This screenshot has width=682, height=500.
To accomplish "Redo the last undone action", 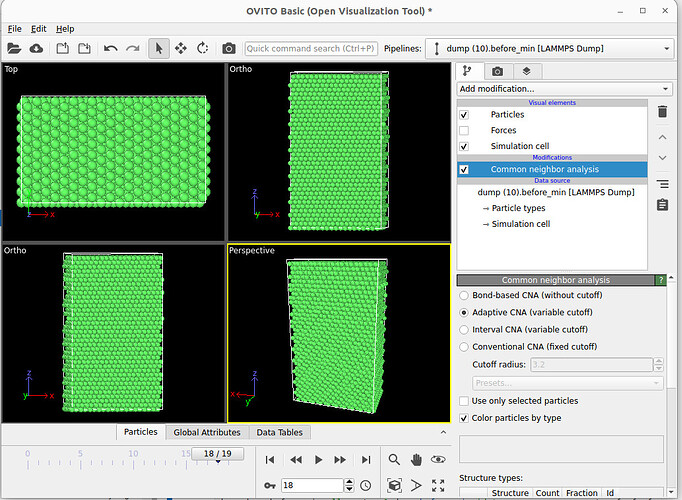I will click(x=133, y=48).
